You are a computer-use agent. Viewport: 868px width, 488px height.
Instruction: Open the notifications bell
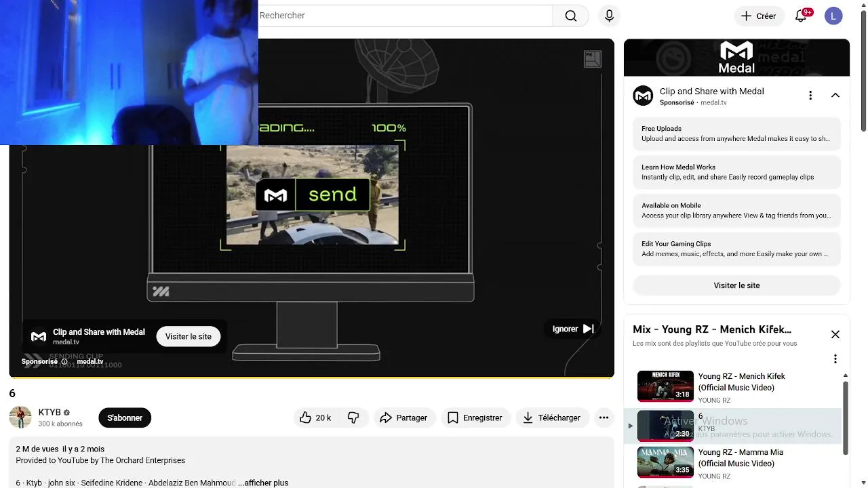tap(801, 16)
